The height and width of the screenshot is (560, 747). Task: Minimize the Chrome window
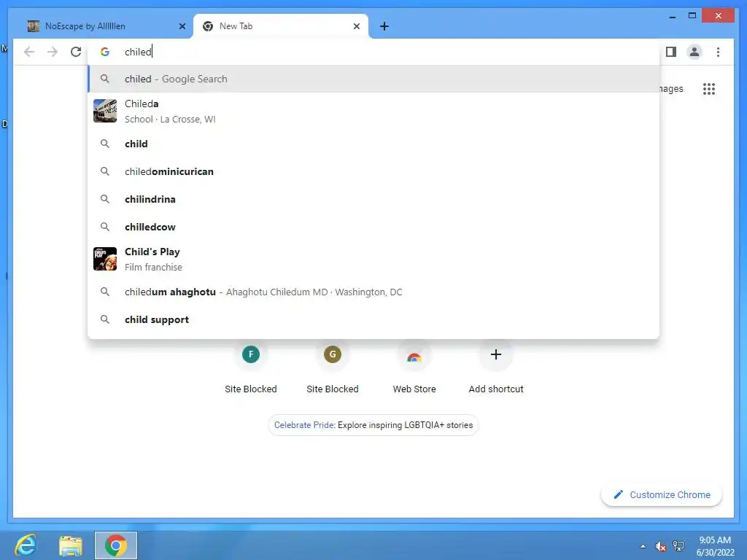coord(672,16)
